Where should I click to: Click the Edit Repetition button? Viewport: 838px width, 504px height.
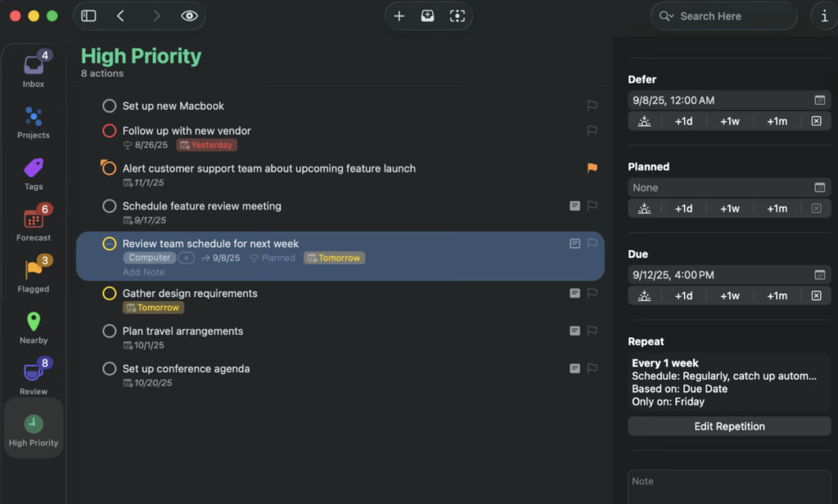729,426
